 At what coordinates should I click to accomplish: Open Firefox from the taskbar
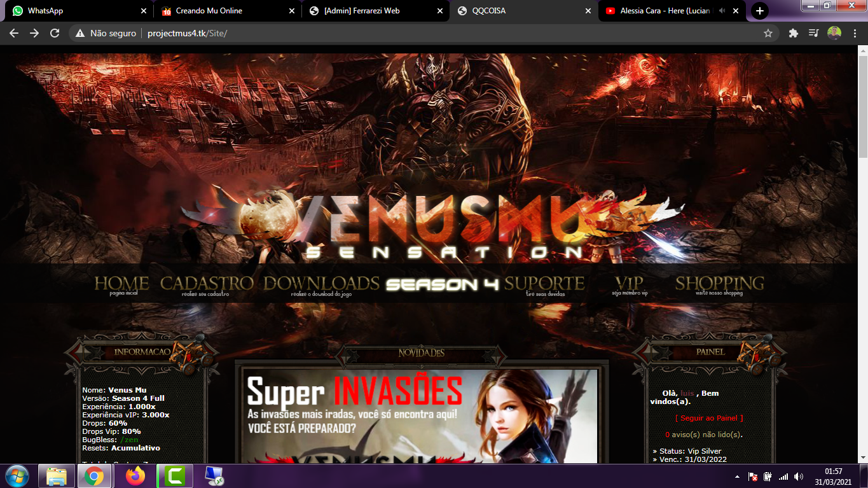point(135,476)
